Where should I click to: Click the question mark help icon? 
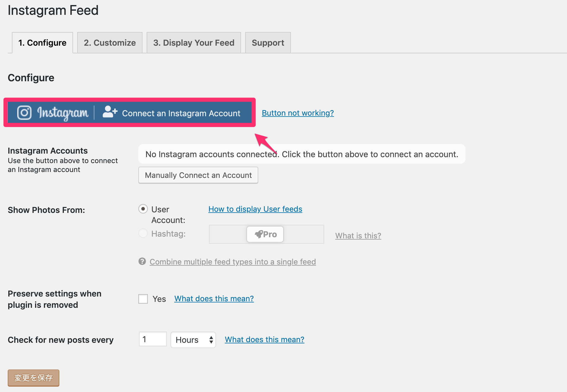pyautogui.click(x=142, y=261)
